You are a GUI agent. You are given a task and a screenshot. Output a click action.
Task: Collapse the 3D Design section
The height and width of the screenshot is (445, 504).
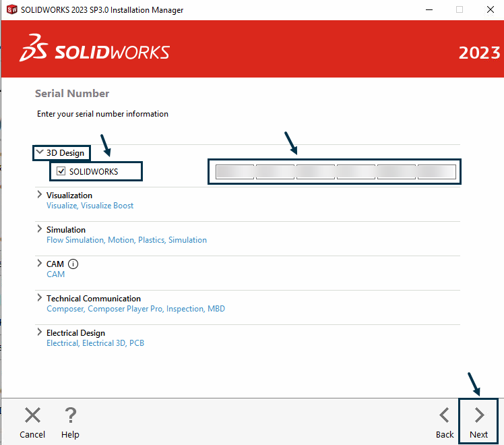40,152
